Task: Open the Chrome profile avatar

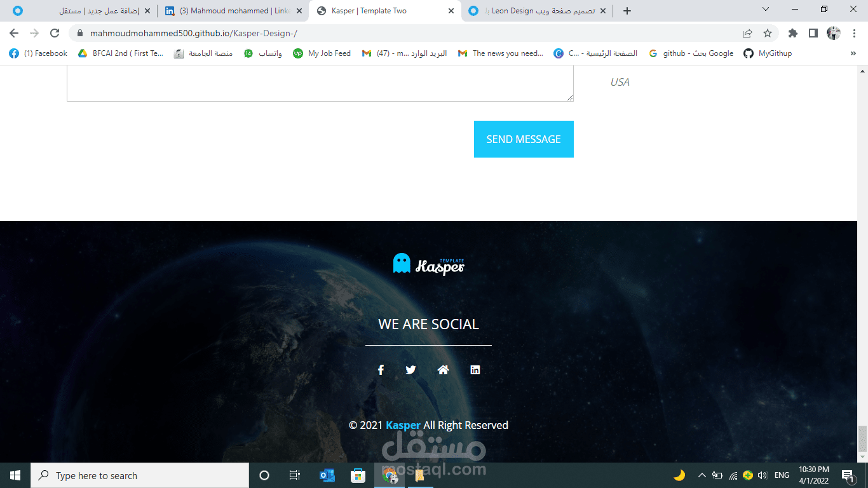Action: pos(834,34)
